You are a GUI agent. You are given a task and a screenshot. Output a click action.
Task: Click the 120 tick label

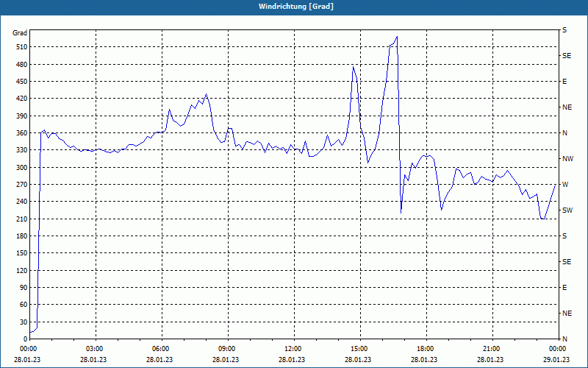click(x=22, y=270)
